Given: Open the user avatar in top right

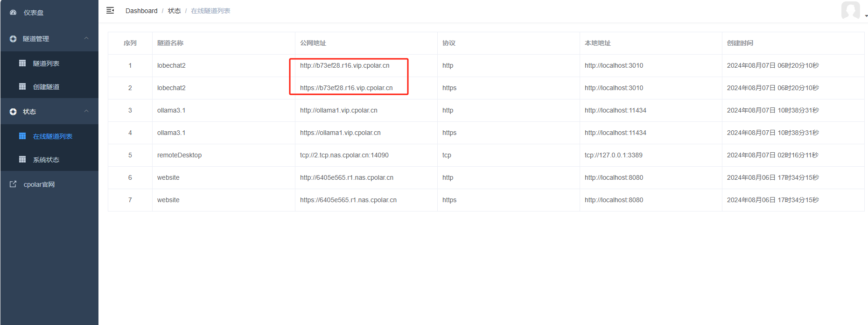Looking at the screenshot, I should pos(850,10).
